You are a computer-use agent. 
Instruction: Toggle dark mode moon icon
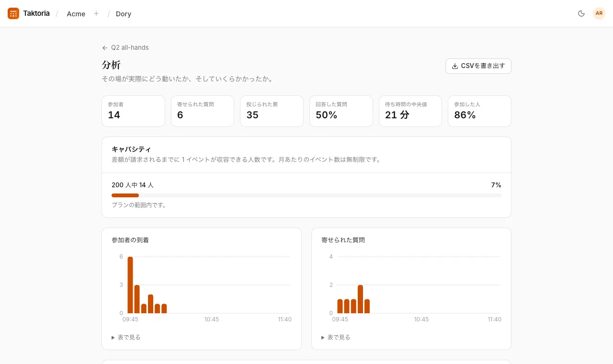(581, 13)
